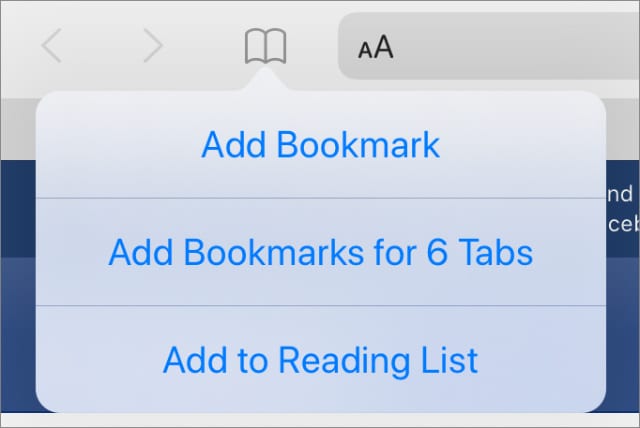Choose Add Bookmarks for 6 Tabs
The height and width of the screenshot is (428, 640).
pyautogui.click(x=321, y=252)
